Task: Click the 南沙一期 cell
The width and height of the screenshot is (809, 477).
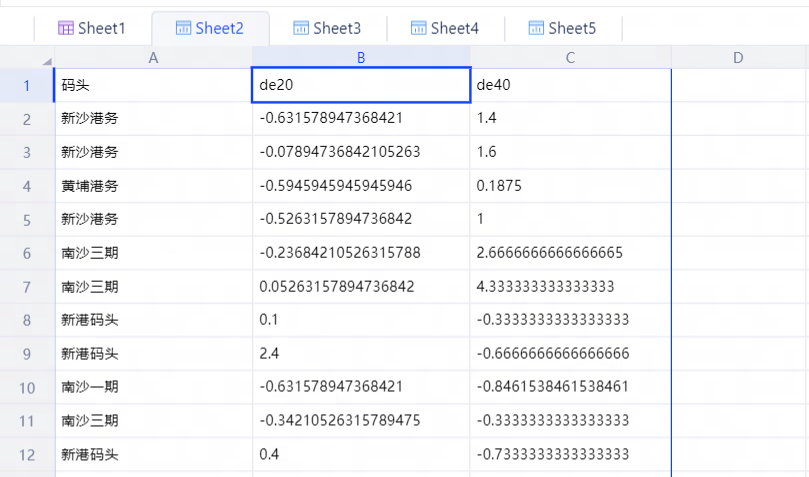Action: tap(153, 388)
